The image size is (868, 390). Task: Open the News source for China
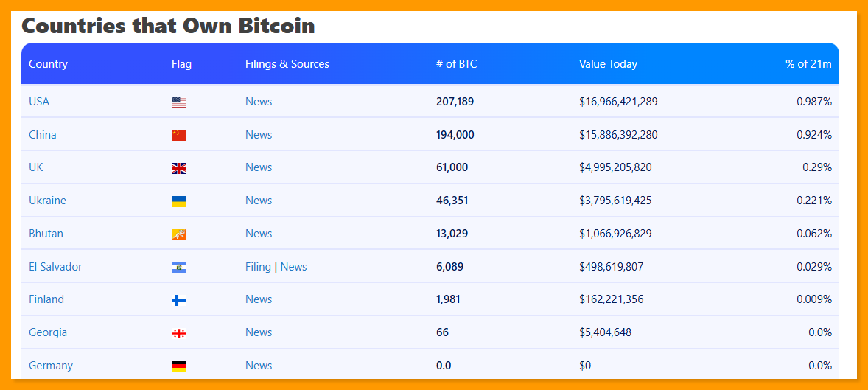point(259,135)
